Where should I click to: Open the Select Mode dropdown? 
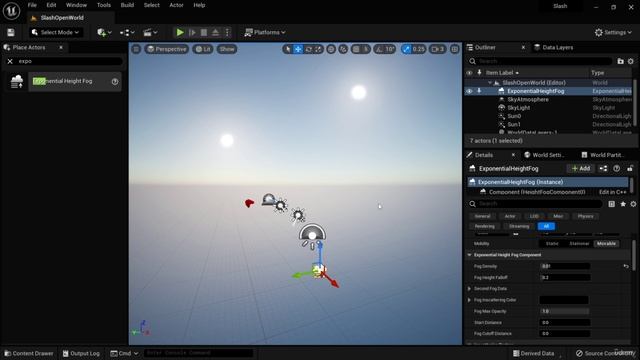click(55, 32)
